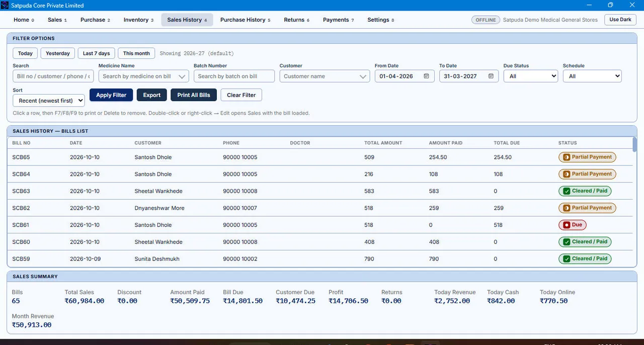
Task: Filter bills by This month
Action: pyautogui.click(x=136, y=53)
